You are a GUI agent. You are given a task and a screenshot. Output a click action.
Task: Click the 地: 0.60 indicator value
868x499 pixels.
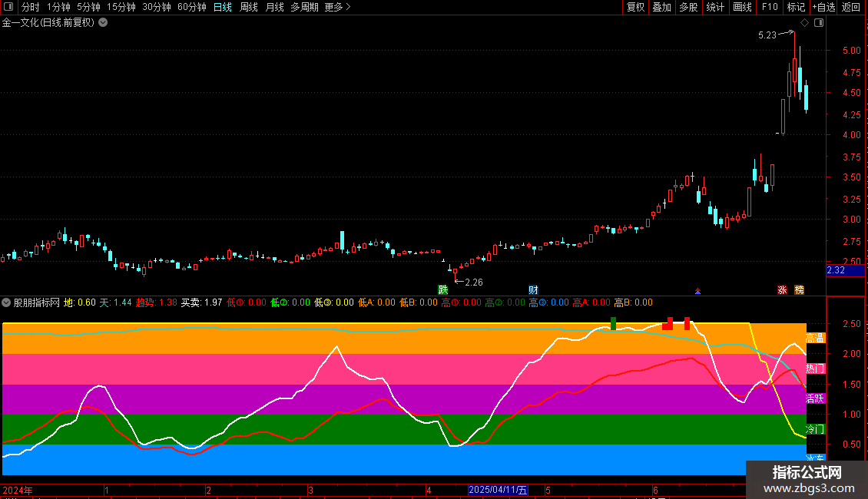(x=80, y=302)
